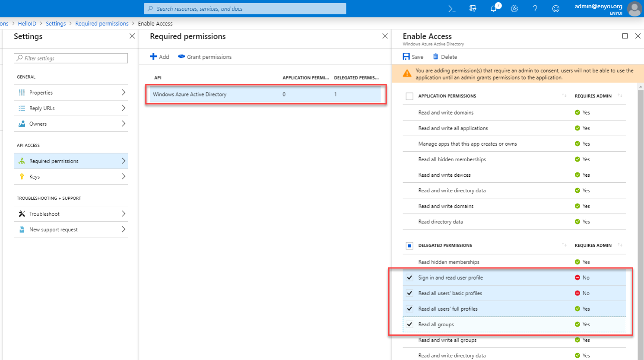Screen dimensions: 644x360
Task: Expand Owners chevron
Action: point(123,124)
